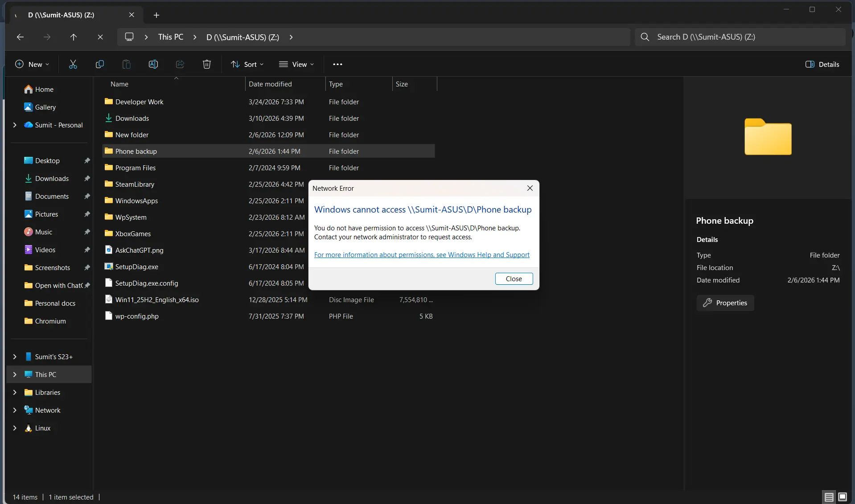Stop loading with the X icon

coord(100,37)
